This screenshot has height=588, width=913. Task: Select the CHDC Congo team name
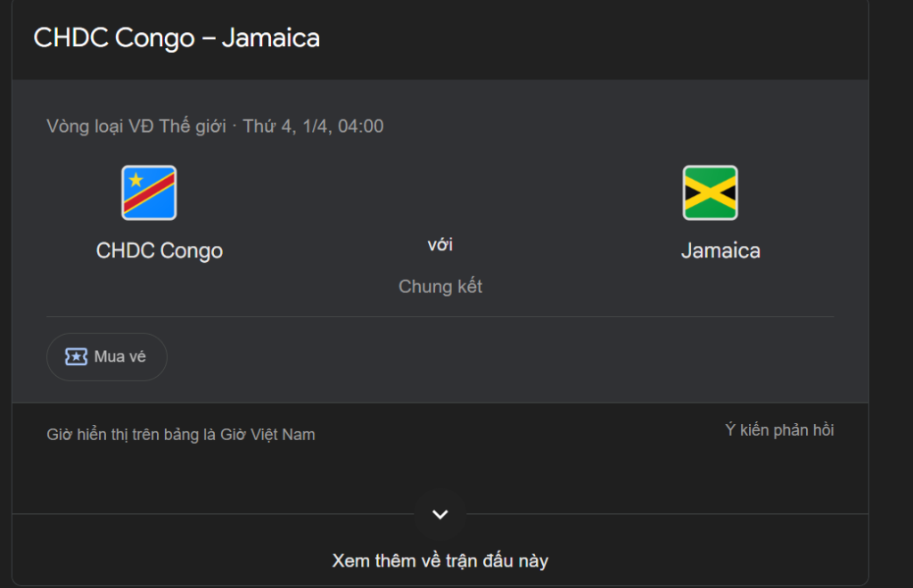pos(159,250)
